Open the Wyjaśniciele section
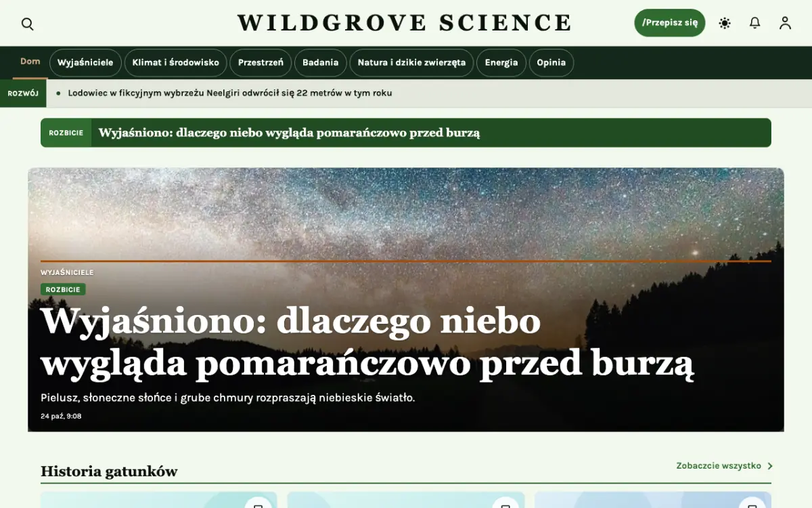 pos(85,62)
